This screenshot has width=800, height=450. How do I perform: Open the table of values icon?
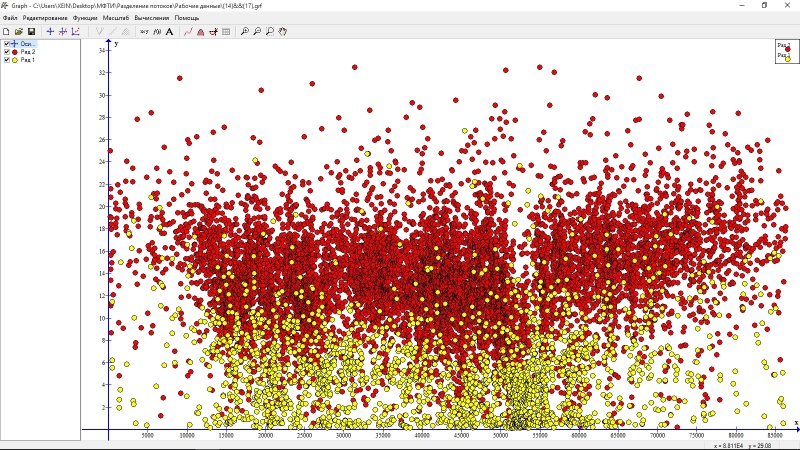click(x=226, y=32)
